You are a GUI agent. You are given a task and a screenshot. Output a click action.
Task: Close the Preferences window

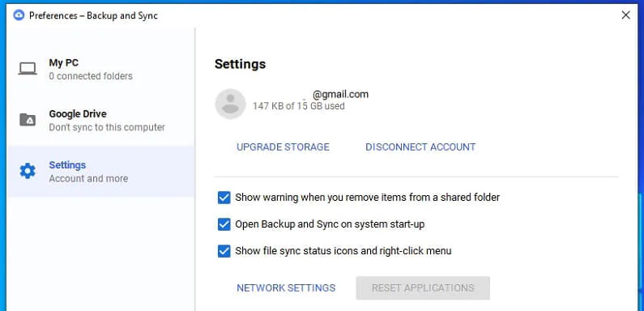[x=625, y=15]
